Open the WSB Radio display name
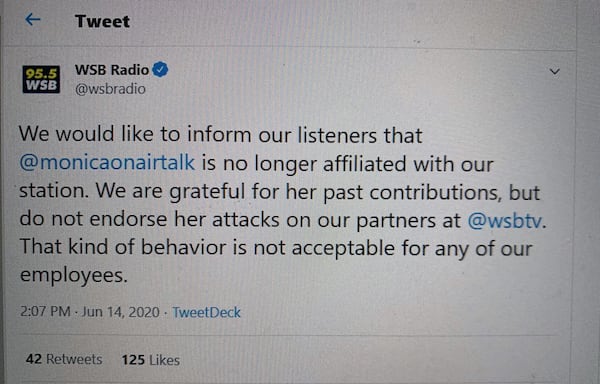600x384 pixels. tap(112, 70)
